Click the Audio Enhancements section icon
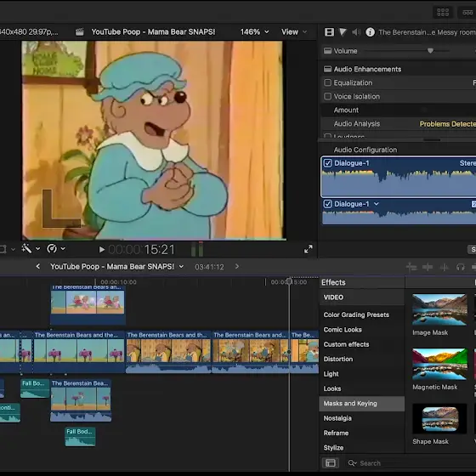Image resolution: width=476 pixels, height=476 pixels. click(327, 69)
